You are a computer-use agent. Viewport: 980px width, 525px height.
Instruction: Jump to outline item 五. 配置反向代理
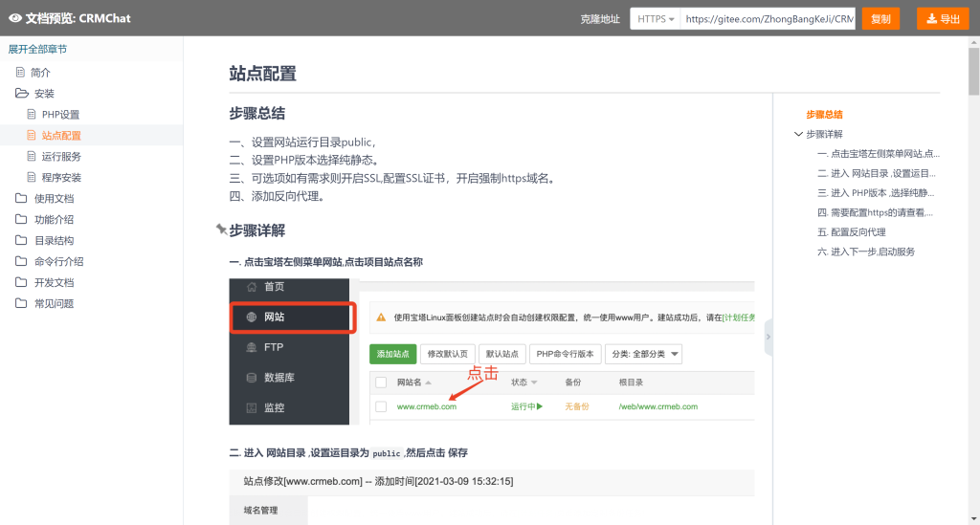coord(851,232)
